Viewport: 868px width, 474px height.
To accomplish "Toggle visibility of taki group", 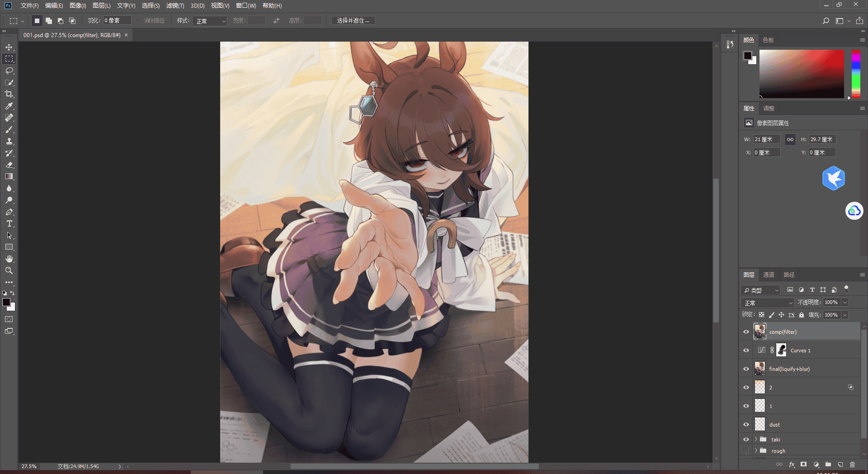I will (746, 440).
